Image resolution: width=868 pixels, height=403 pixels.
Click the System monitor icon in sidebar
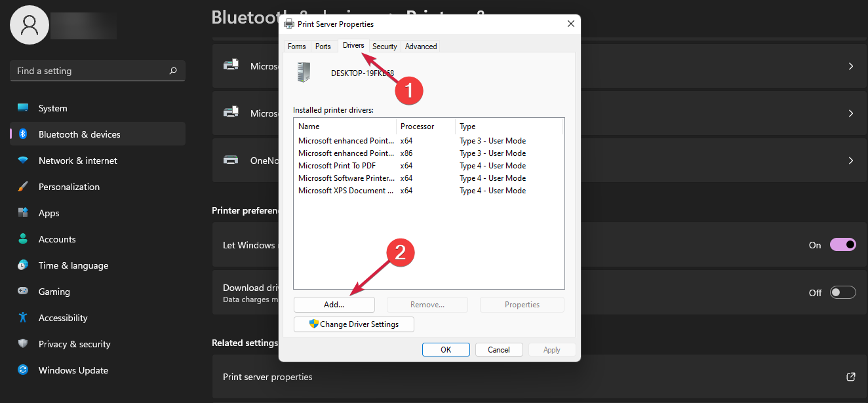[23, 108]
